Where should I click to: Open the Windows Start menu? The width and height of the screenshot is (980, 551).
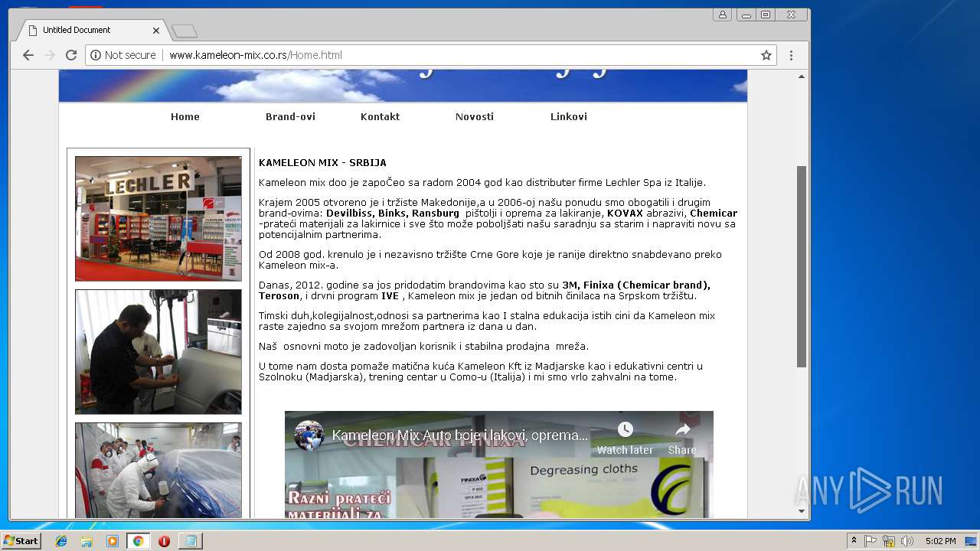pyautogui.click(x=21, y=541)
